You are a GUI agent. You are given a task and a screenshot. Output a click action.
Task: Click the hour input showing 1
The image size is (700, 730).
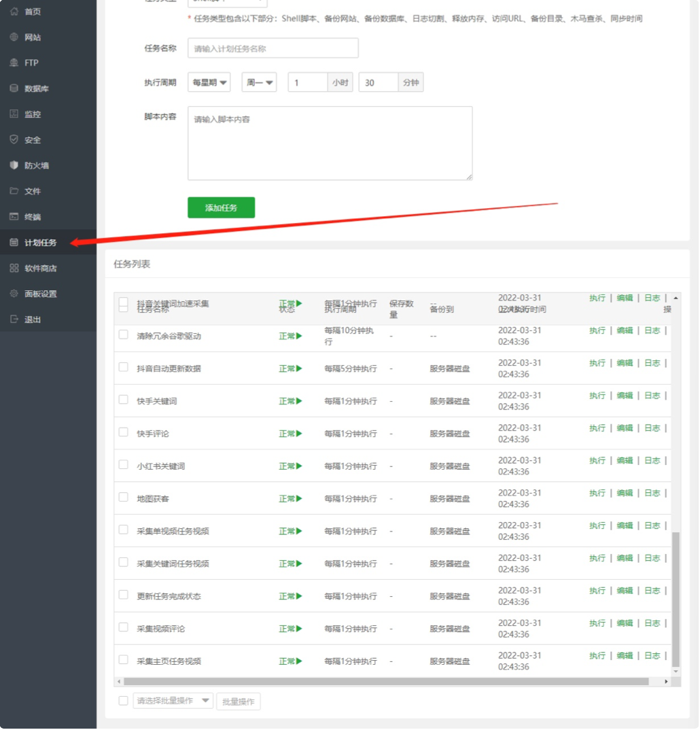(x=308, y=82)
